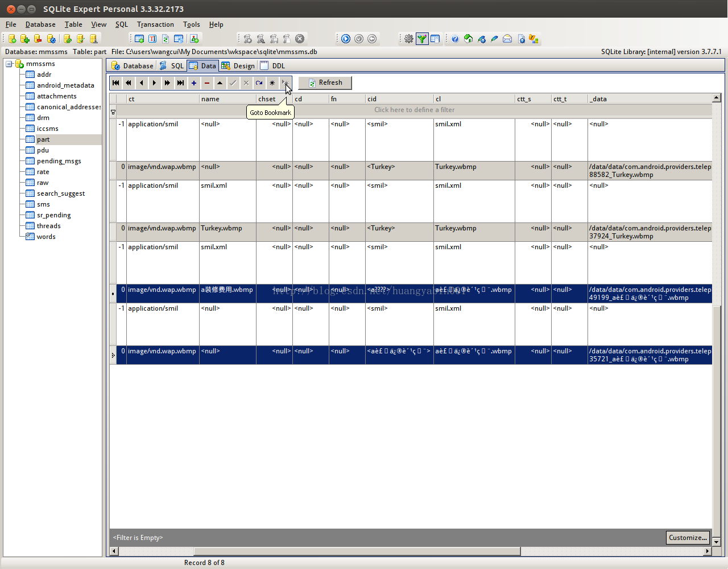728x569 pixels.
Task: Jump to last record in navigator
Action: [x=180, y=83]
